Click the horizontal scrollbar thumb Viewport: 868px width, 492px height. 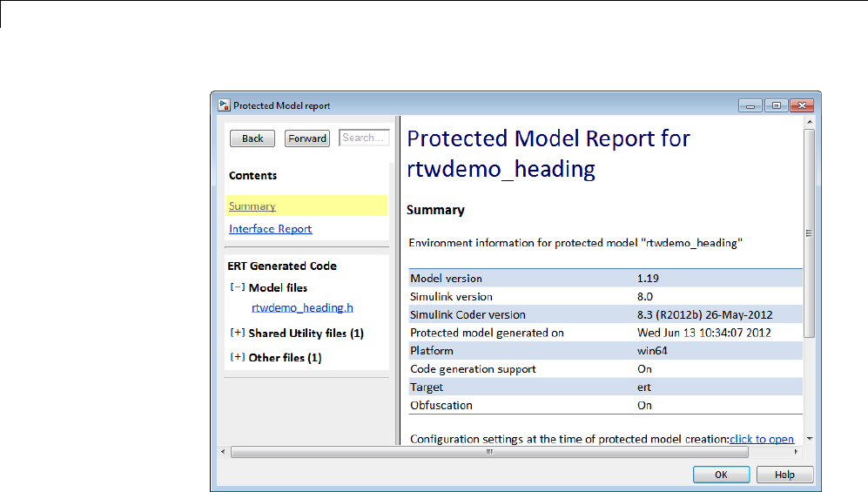[x=489, y=452]
